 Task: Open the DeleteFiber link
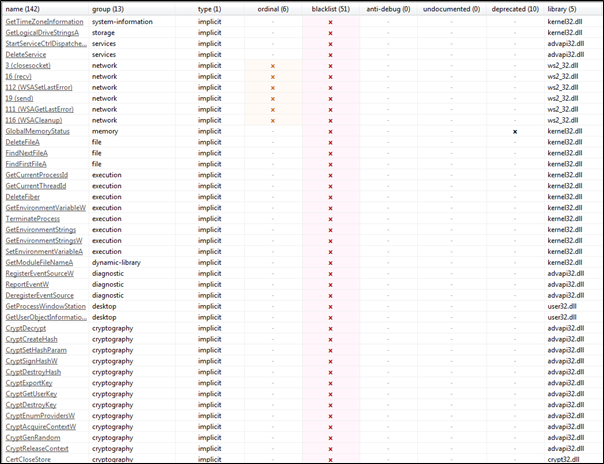click(23, 197)
